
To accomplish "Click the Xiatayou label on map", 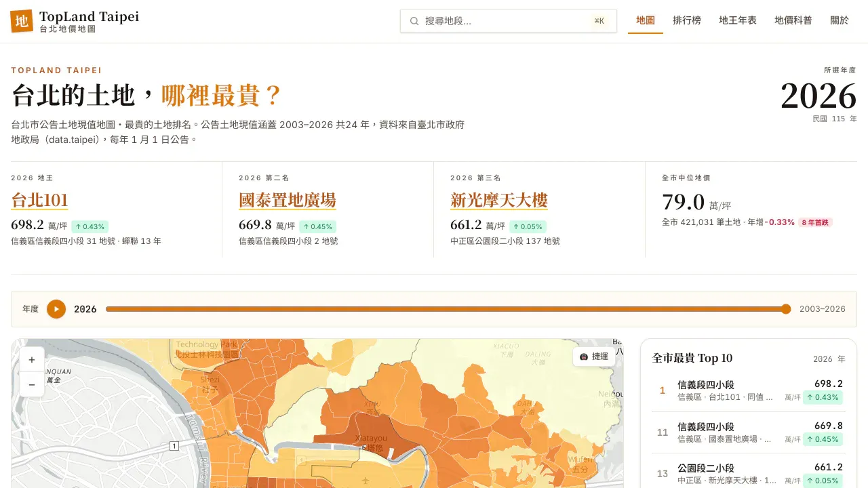I will [x=372, y=439].
